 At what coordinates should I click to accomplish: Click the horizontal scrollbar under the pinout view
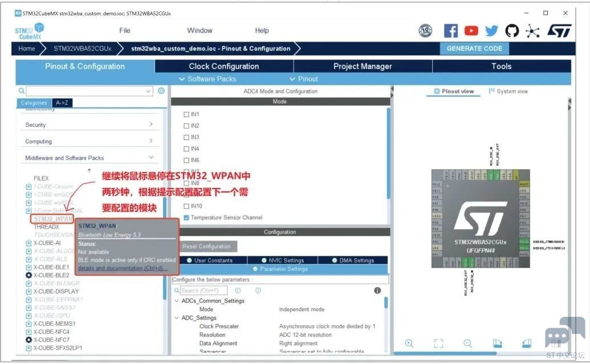(x=445, y=353)
